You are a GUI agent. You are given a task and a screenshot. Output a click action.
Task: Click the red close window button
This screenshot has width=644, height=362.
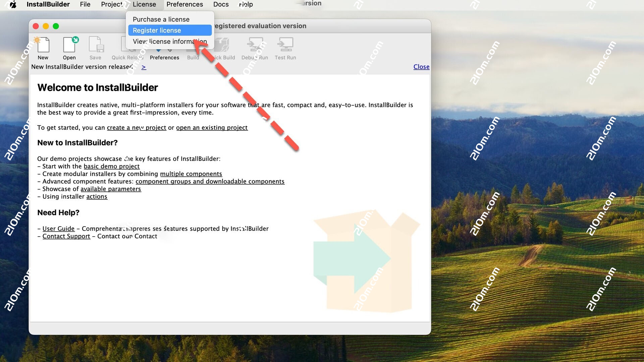[x=36, y=26]
